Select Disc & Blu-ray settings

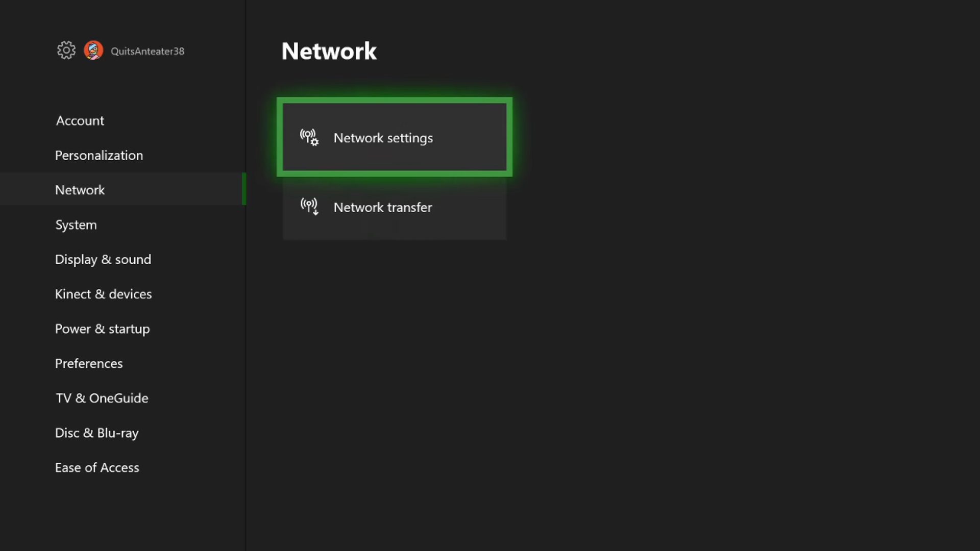(x=97, y=433)
